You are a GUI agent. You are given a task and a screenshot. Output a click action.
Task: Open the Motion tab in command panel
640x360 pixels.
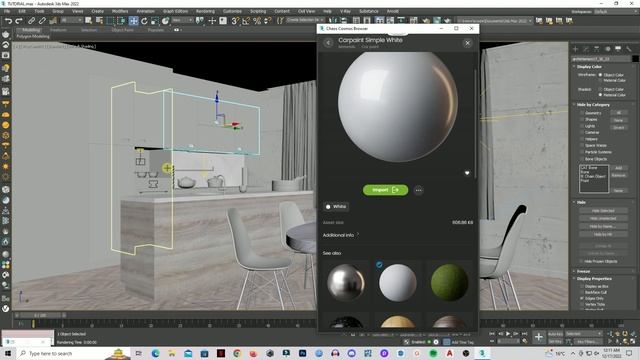tap(607, 49)
